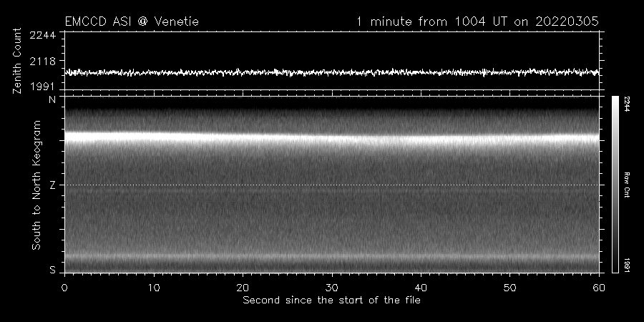This screenshot has width=644, height=322.
Task: Click the '1 minute from 1004 UT on 20220305' header
Action: [477, 21]
